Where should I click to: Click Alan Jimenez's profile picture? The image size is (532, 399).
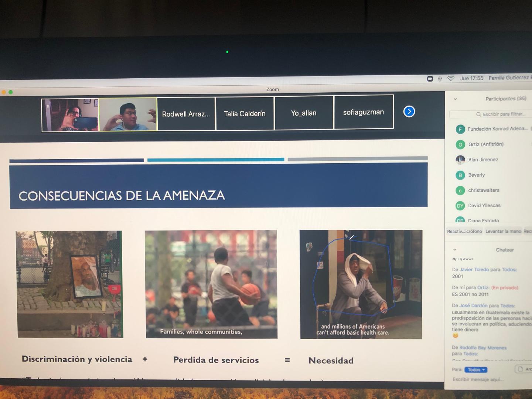(x=460, y=160)
